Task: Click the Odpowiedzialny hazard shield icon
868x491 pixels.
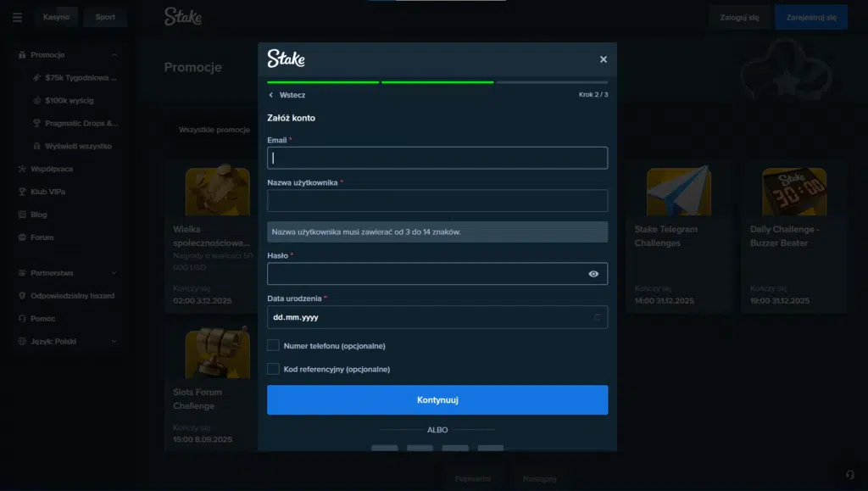Action: (x=22, y=296)
